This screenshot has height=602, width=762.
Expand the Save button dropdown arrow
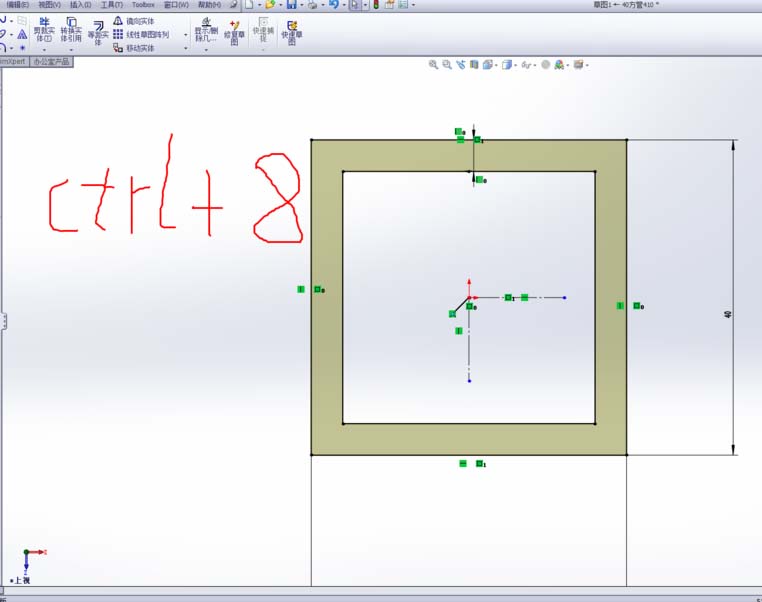(x=301, y=5)
